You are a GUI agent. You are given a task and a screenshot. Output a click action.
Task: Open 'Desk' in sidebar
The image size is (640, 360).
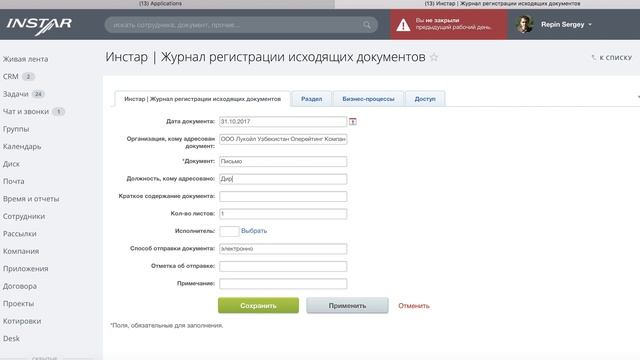11,338
